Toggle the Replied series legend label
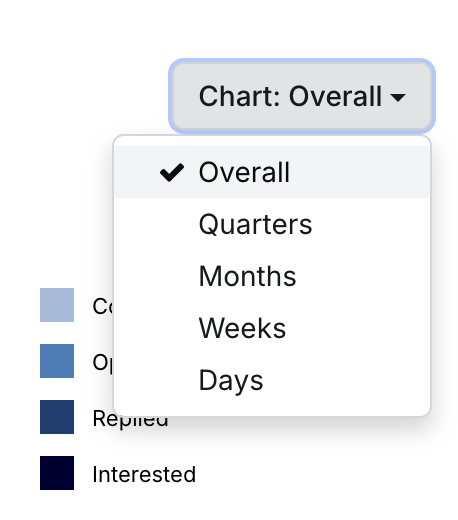 click(130, 419)
